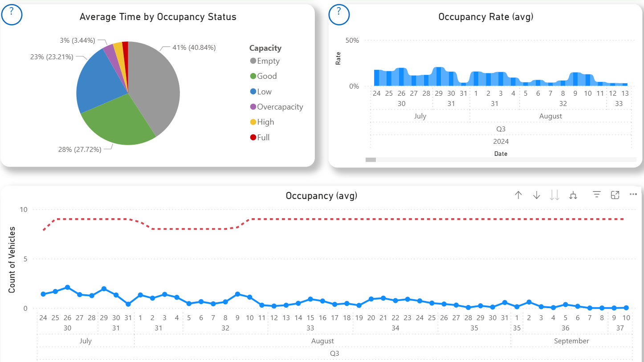This screenshot has height=362, width=644.
Task: Select August label in Occupancy axis
Action: pos(322,341)
